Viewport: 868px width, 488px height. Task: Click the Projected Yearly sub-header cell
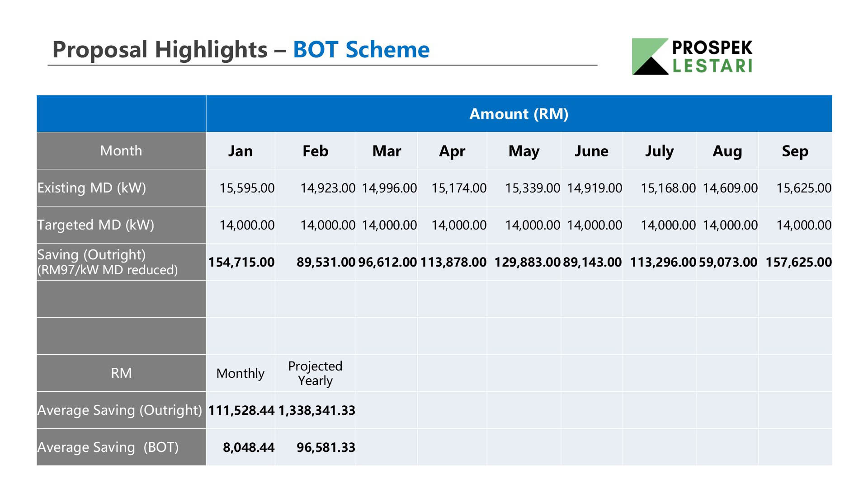315,373
